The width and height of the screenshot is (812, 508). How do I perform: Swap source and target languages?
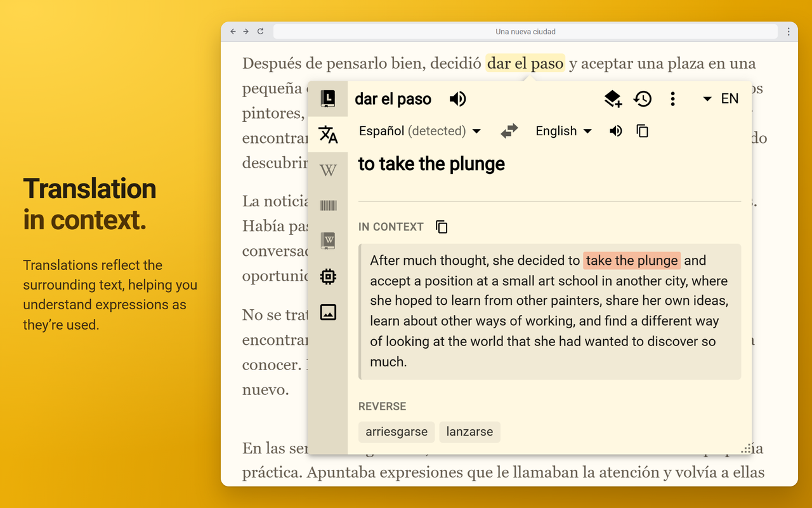click(x=509, y=131)
